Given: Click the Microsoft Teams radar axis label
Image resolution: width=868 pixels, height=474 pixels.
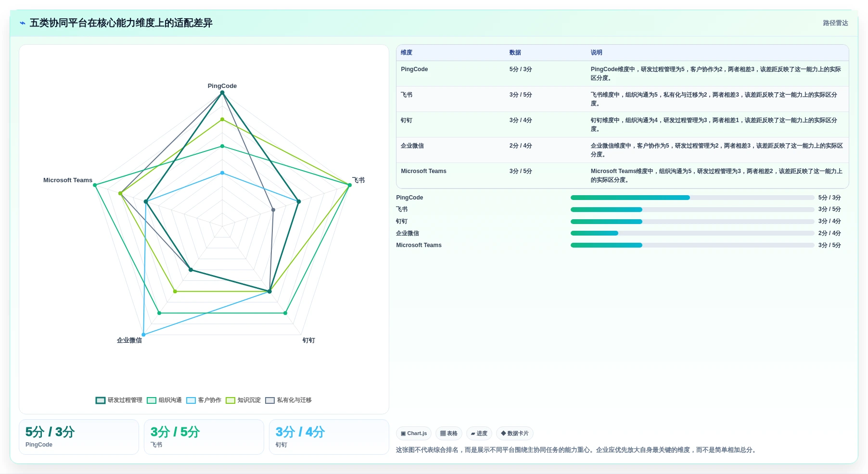Looking at the screenshot, I should (x=68, y=180).
